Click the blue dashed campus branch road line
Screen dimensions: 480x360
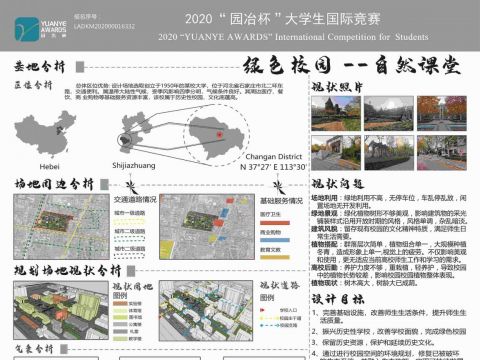269,325
